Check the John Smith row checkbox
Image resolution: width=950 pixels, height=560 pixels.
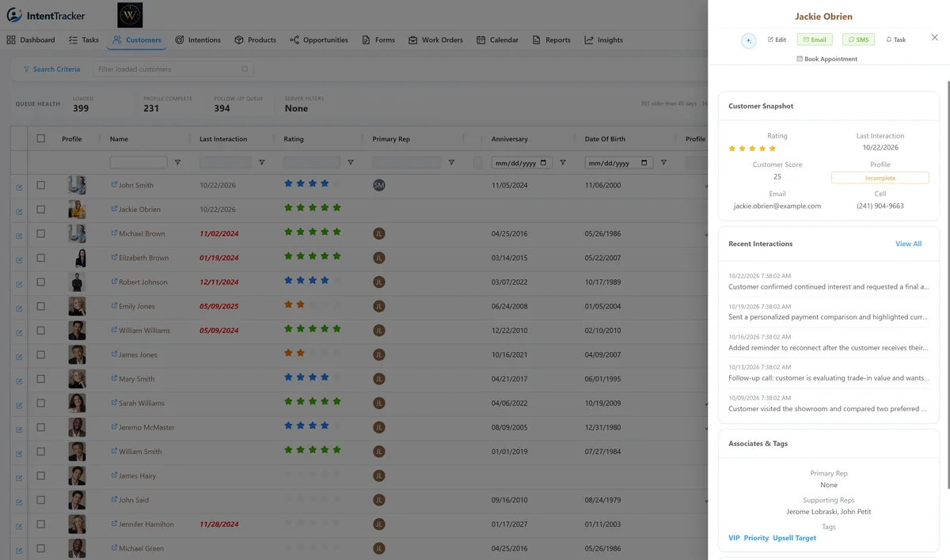click(41, 185)
